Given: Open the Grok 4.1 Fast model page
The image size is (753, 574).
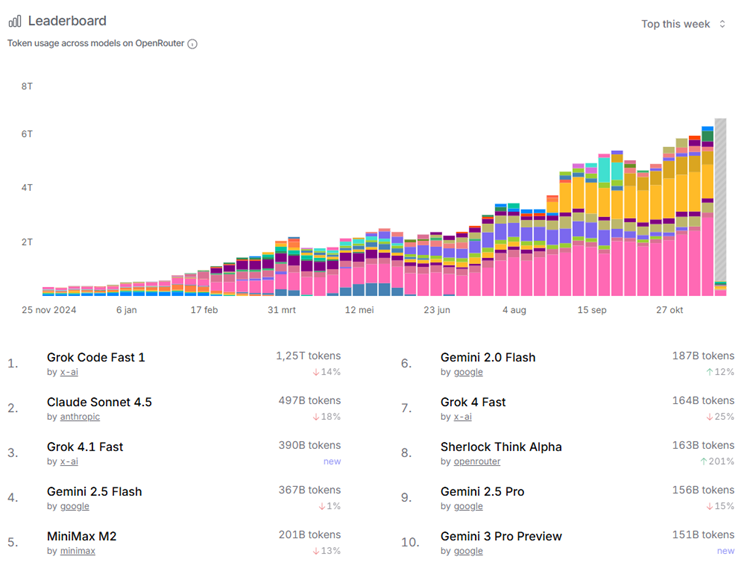Looking at the screenshot, I should pyautogui.click(x=85, y=447).
